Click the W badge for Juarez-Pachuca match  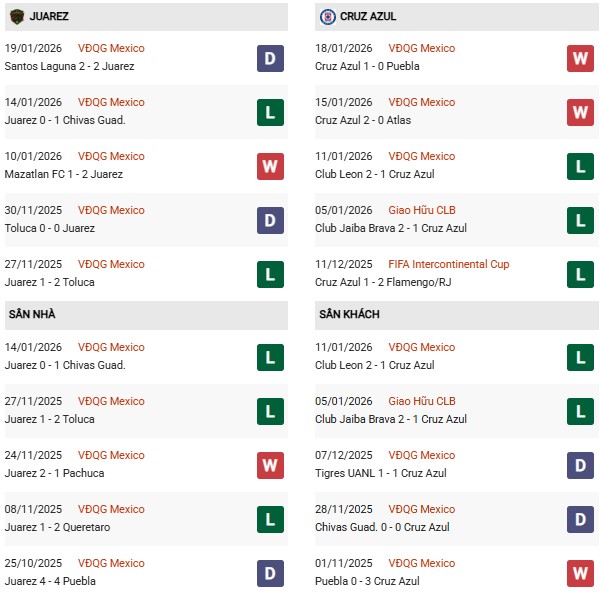[270, 465]
